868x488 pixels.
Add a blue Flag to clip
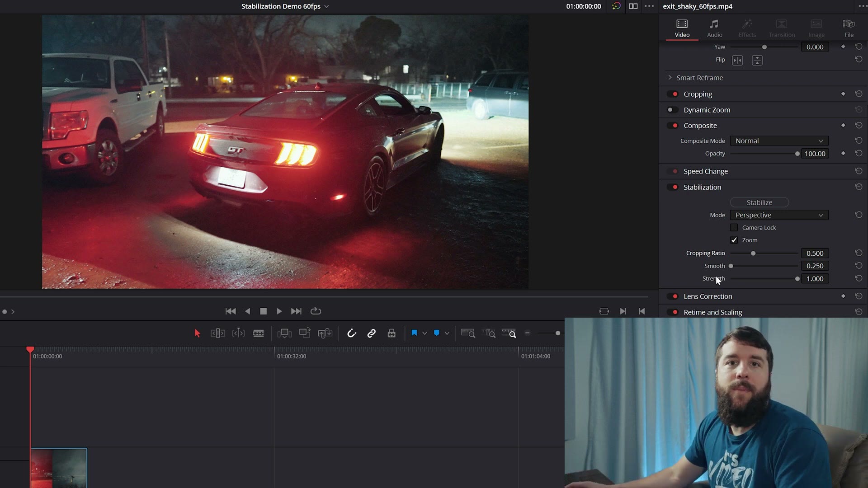pyautogui.click(x=414, y=333)
